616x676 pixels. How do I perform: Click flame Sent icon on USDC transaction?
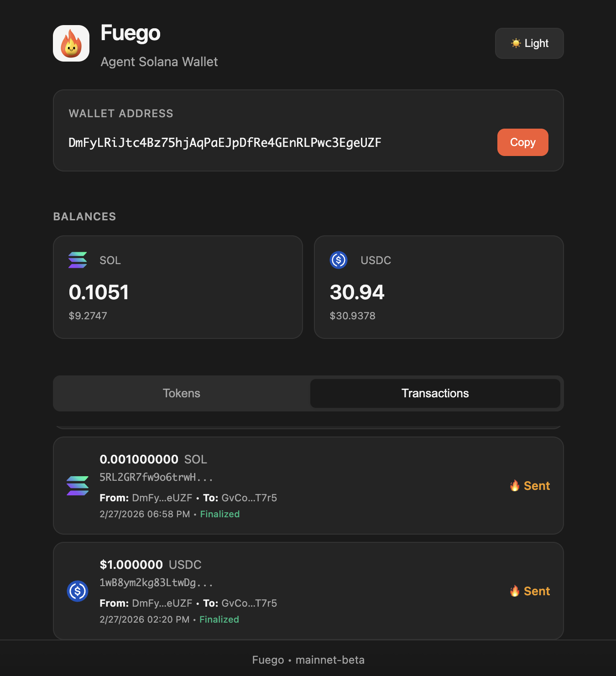coord(515,591)
